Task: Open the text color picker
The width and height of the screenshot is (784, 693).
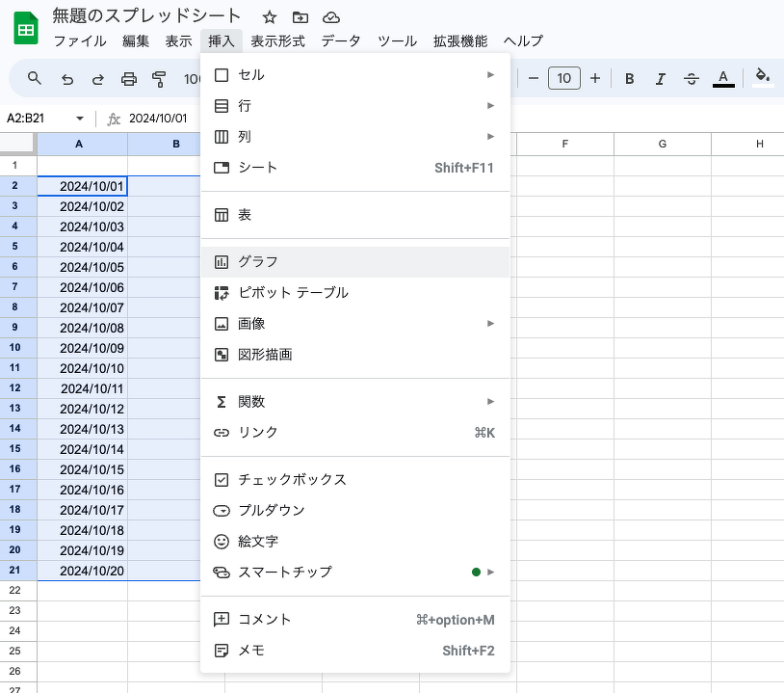Action: 723,79
